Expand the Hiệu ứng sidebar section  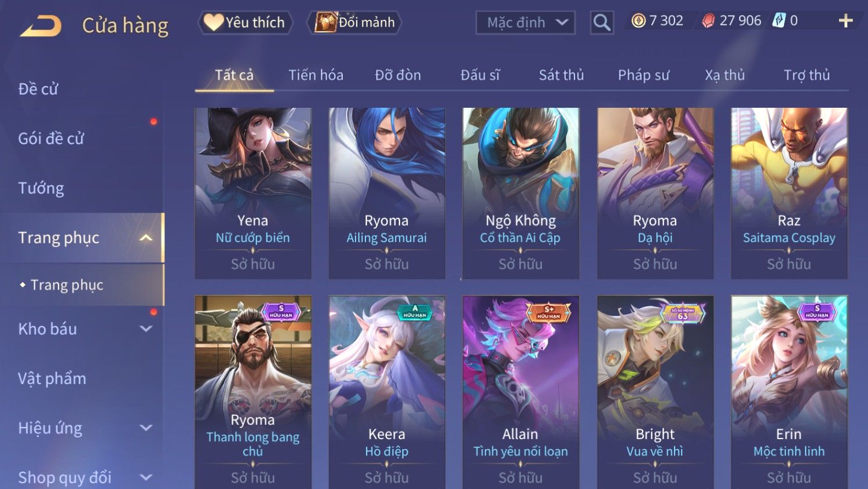point(146,428)
